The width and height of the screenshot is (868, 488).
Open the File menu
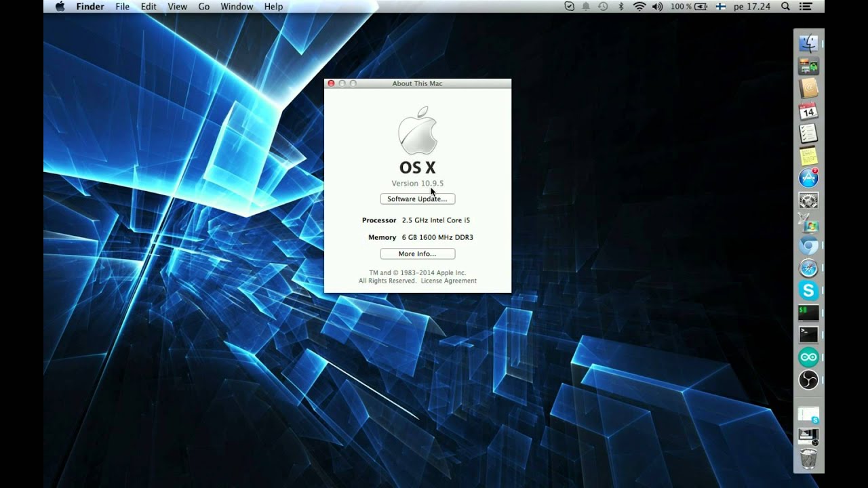[x=122, y=6]
